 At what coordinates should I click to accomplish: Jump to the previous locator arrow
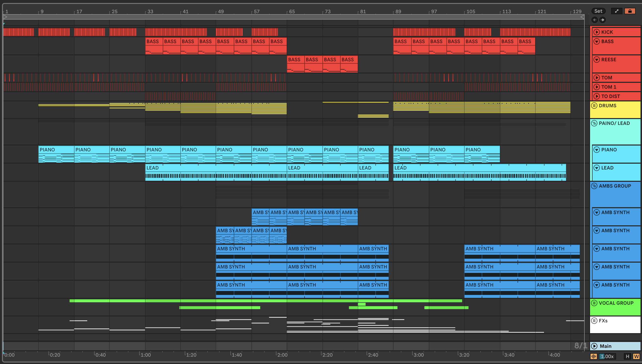pyautogui.click(x=595, y=20)
